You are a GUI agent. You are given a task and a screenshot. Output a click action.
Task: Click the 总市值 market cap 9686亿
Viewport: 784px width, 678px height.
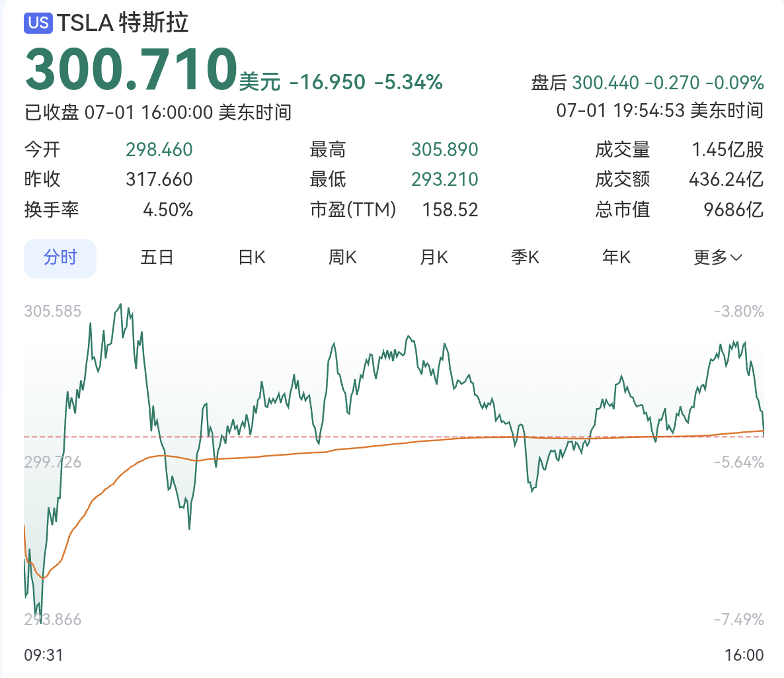tap(732, 210)
